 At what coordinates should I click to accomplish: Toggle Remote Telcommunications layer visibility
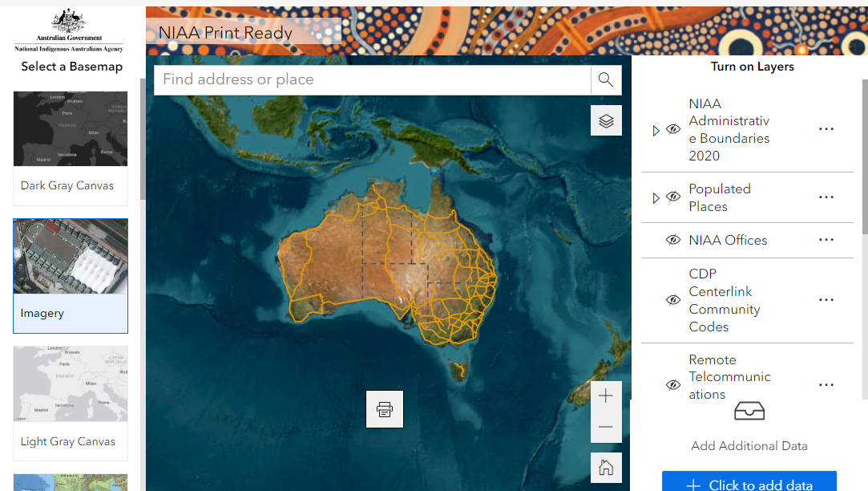(673, 384)
